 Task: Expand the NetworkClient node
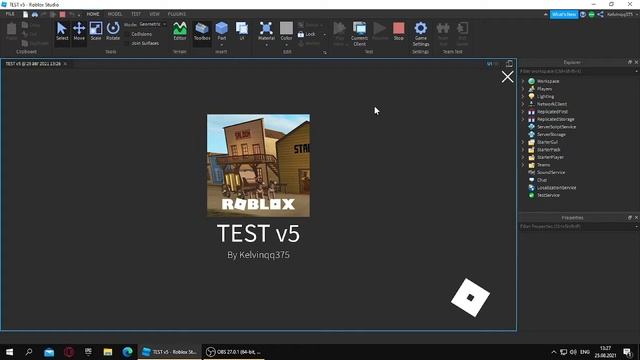pos(523,104)
